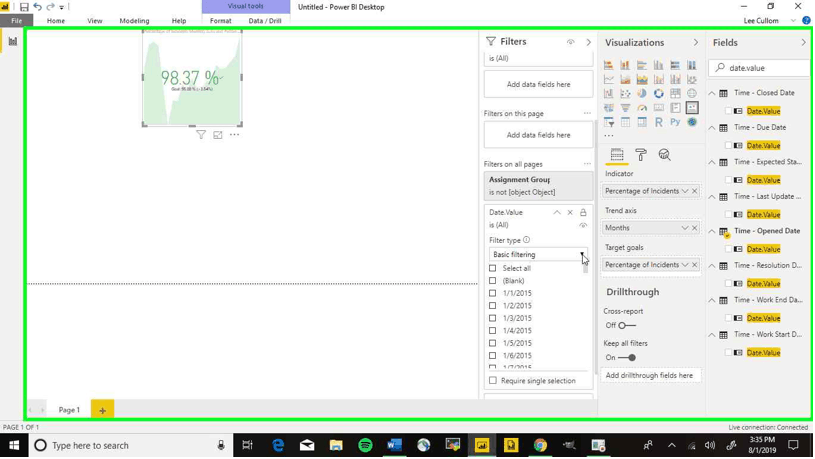The height and width of the screenshot is (459, 815).
Task: Open the Format paint roller pane
Action: tap(641, 155)
